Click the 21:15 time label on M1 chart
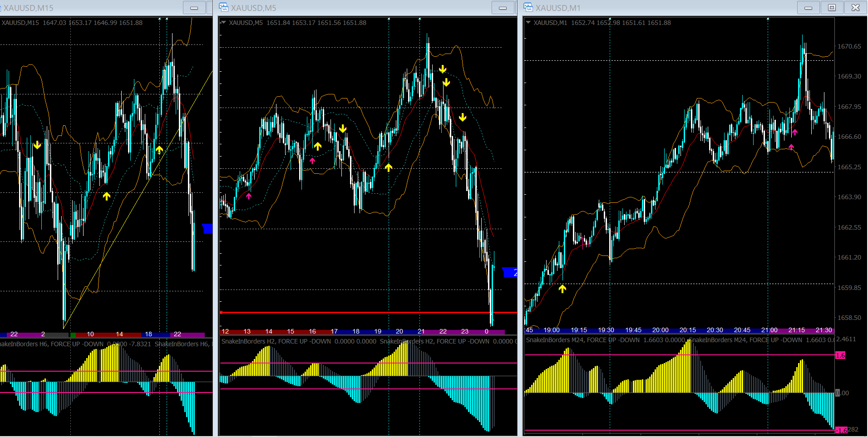 click(797, 330)
